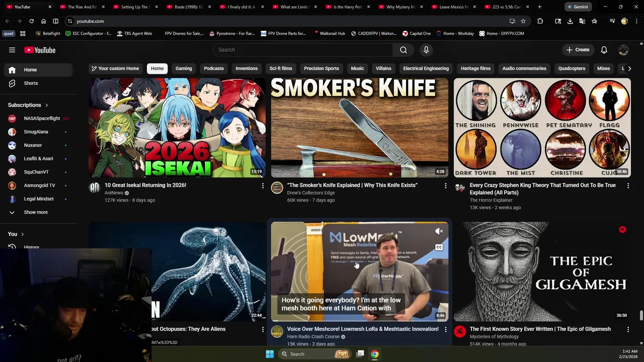Open options menu for Epic of Gilgamesh video
The width and height of the screenshot is (644, 362).
(628, 329)
